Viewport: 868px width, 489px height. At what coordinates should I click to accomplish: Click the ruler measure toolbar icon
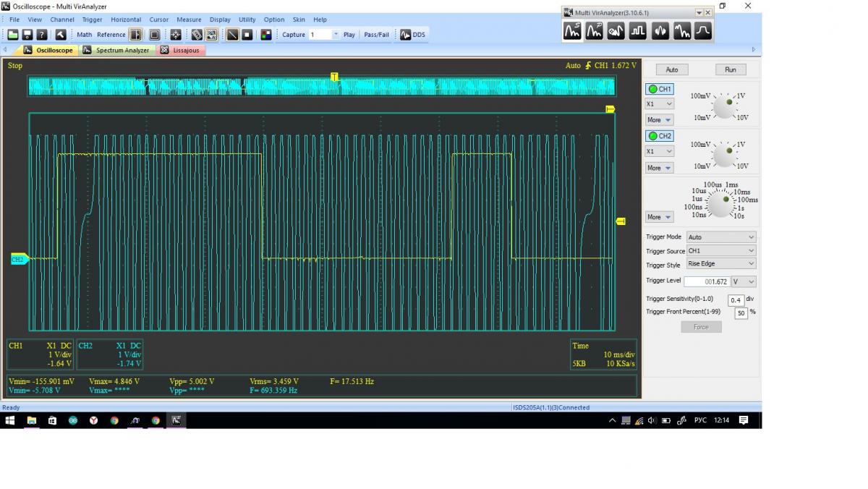coord(197,34)
